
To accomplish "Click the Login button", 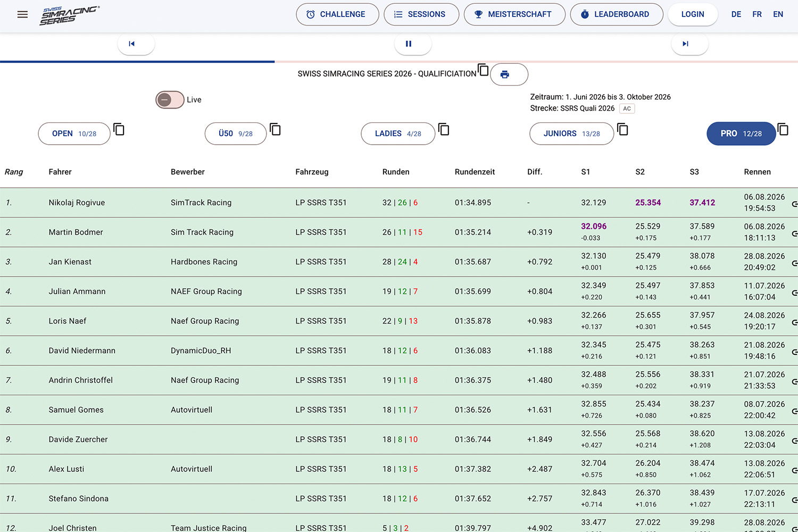I will pyautogui.click(x=693, y=14).
